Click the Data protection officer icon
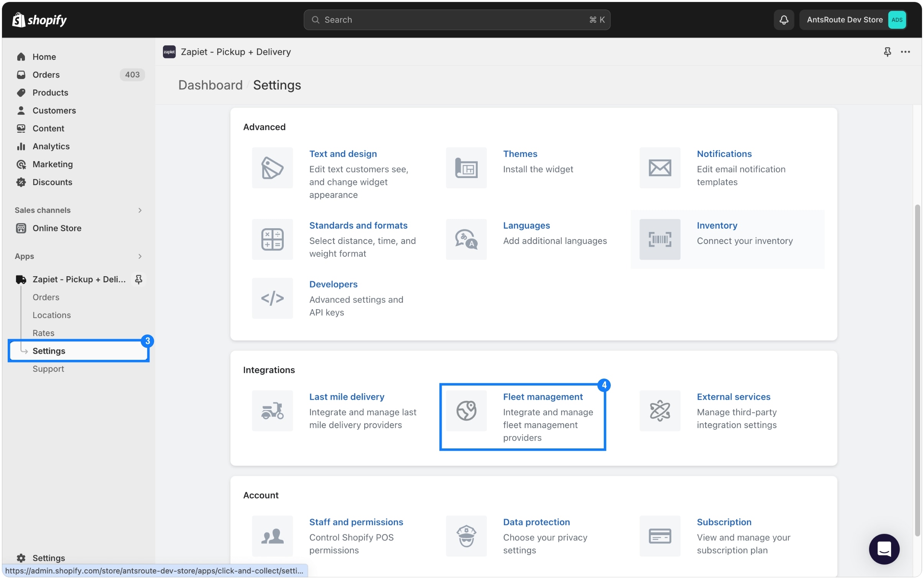Image resolution: width=924 pixels, height=580 pixels. [466, 536]
